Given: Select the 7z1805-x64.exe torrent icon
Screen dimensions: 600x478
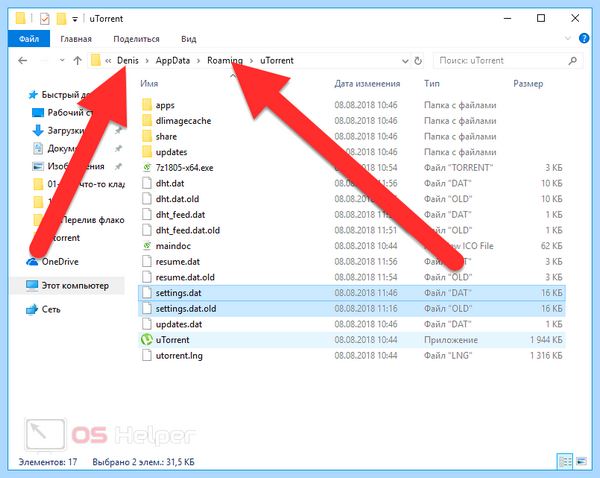Looking at the screenshot, I should click(147, 168).
